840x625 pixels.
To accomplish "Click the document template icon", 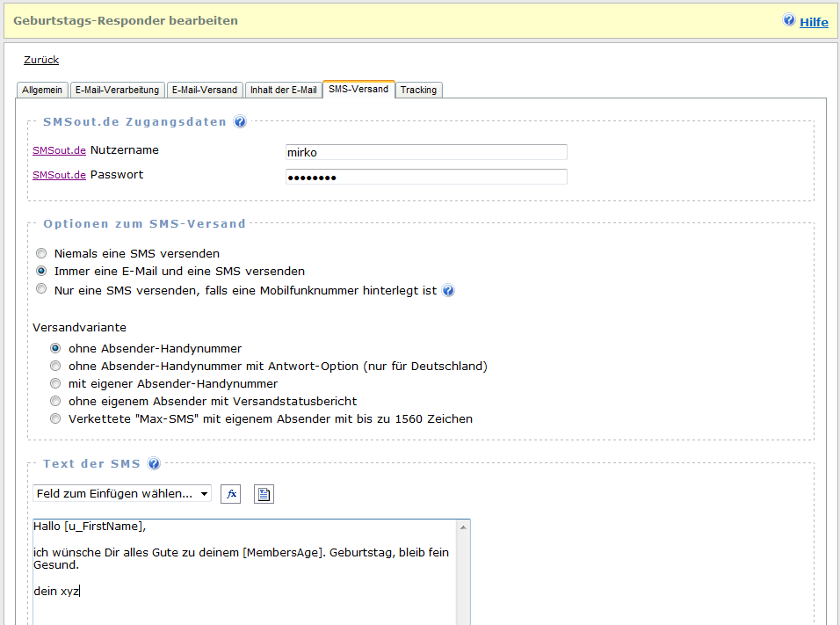I will [x=264, y=494].
